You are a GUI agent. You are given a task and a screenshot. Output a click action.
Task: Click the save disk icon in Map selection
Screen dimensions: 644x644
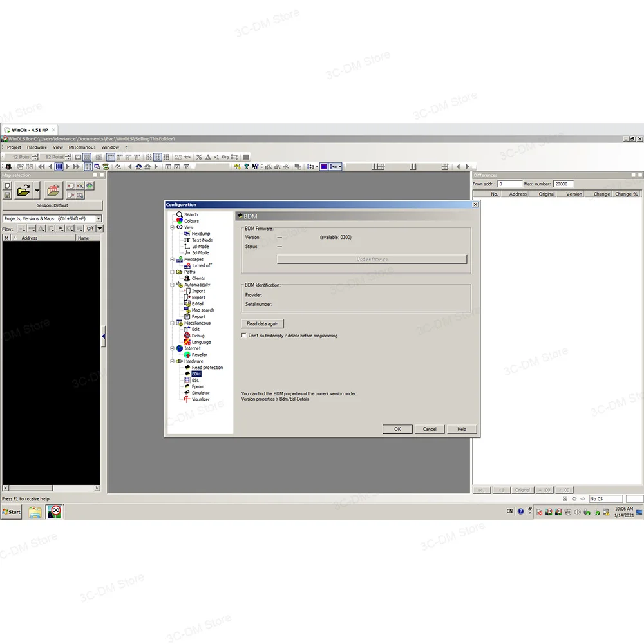[x=7, y=195]
